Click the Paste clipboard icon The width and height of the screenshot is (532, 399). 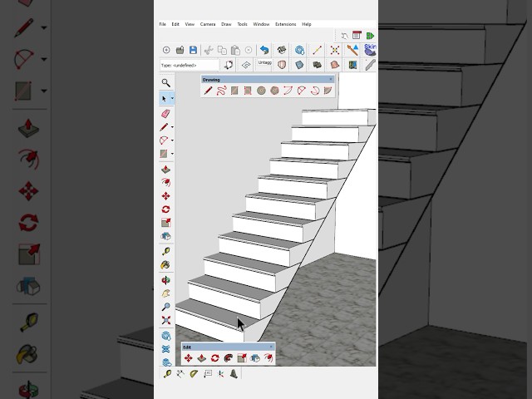[x=235, y=50]
